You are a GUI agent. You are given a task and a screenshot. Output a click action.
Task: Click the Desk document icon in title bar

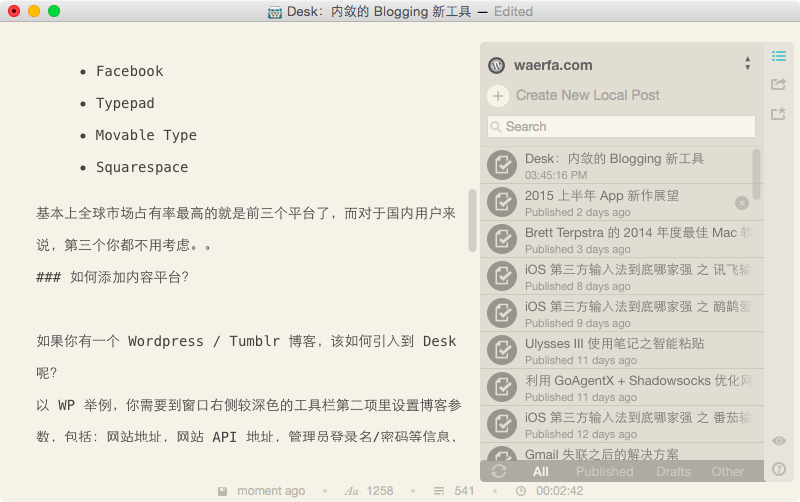(274, 12)
